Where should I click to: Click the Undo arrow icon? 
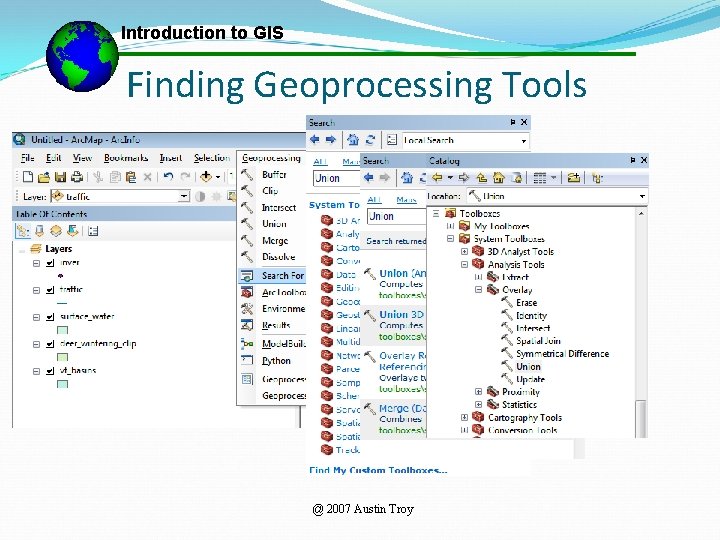(x=169, y=177)
